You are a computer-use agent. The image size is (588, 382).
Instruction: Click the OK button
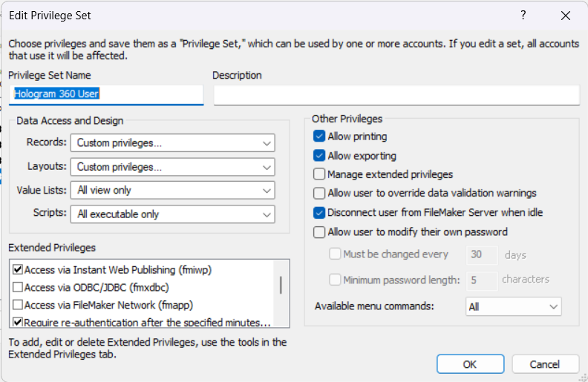[x=470, y=364]
